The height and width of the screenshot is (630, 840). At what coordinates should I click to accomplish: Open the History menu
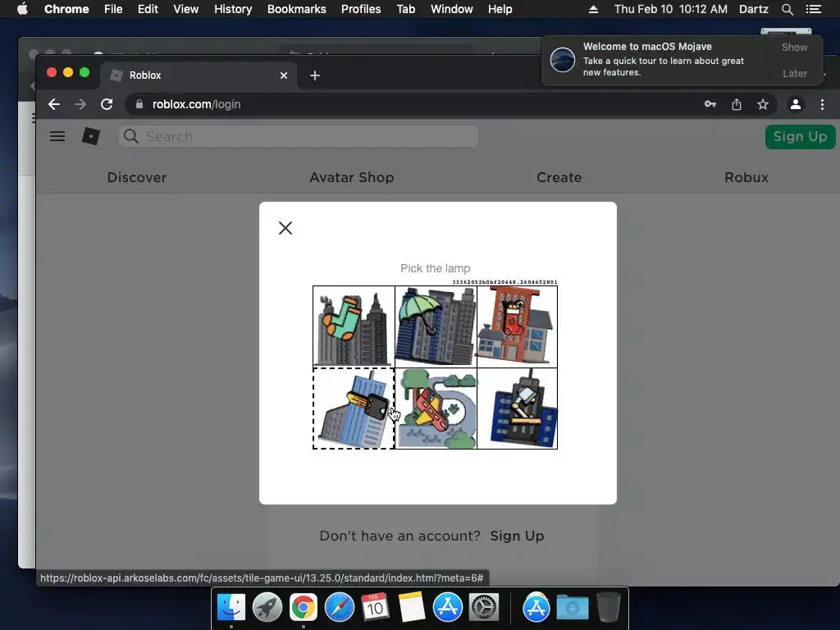[233, 9]
